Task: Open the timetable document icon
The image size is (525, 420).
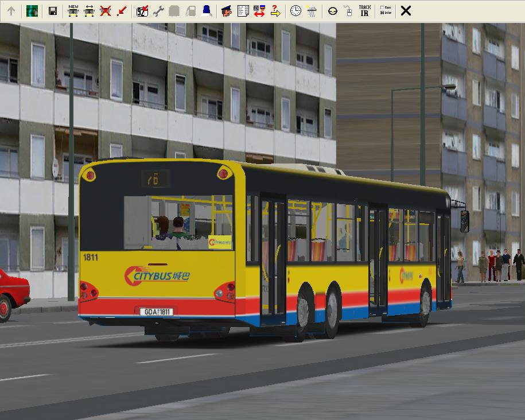Action: point(243,11)
